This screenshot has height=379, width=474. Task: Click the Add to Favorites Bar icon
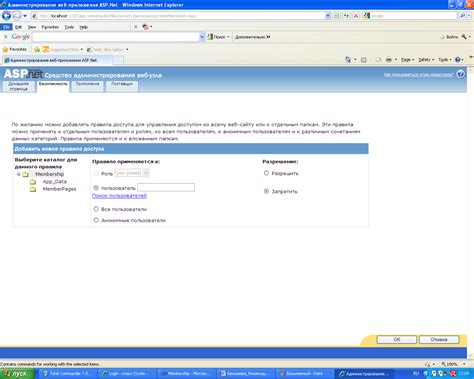point(37,50)
